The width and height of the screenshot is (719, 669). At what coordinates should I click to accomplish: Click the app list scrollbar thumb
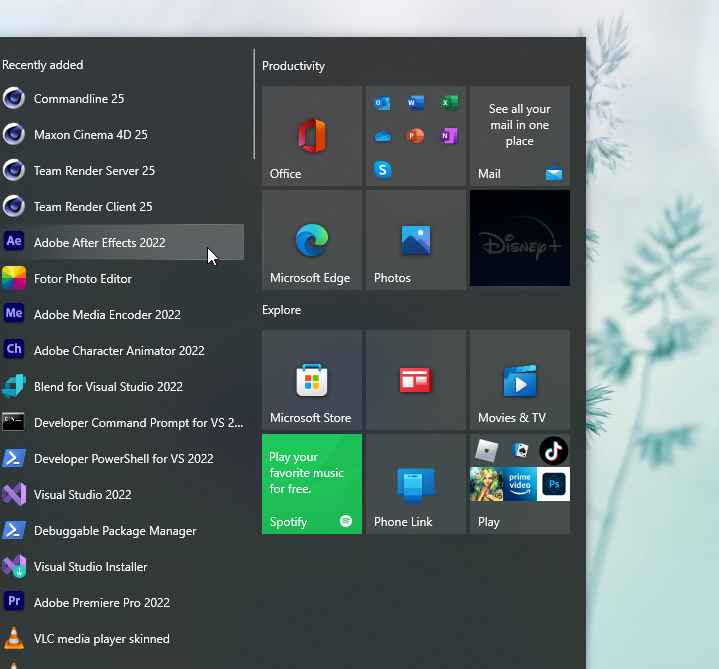(x=254, y=104)
